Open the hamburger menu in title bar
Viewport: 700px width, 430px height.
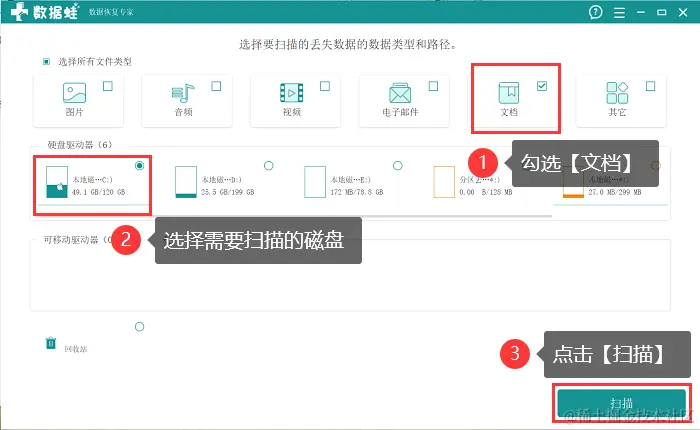(x=619, y=13)
